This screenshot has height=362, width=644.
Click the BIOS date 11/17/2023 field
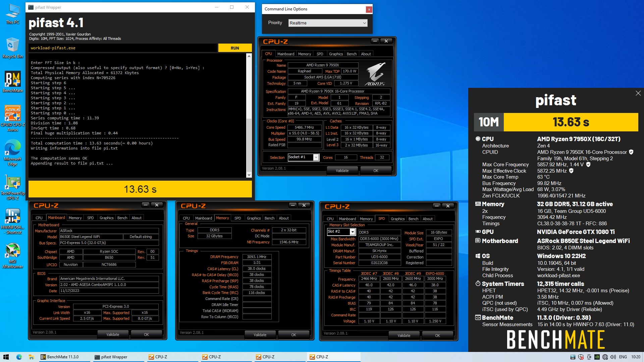point(109,291)
